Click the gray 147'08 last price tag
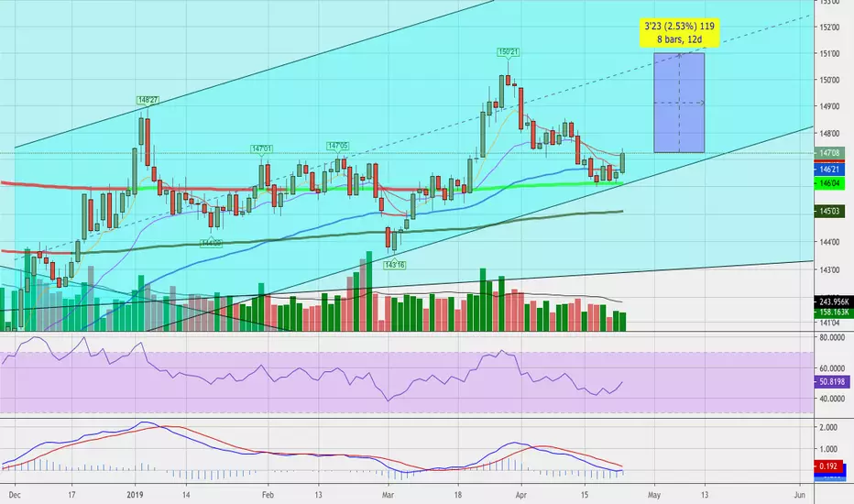 coord(829,154)
